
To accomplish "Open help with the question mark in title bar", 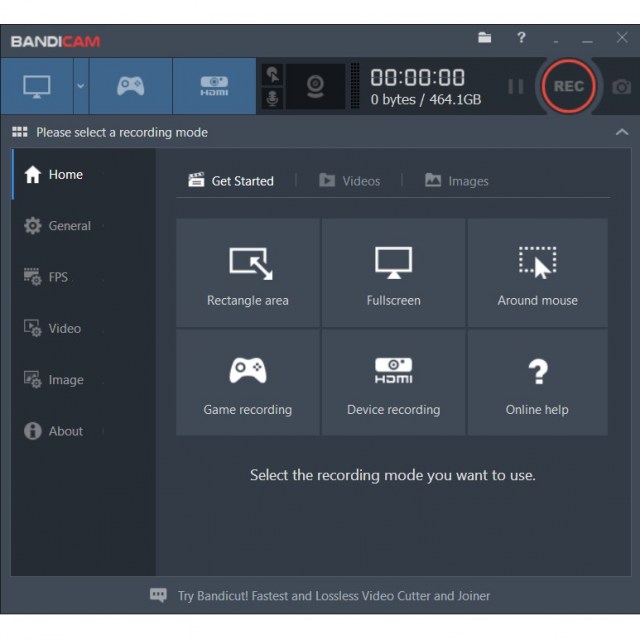I will point(521,38).
